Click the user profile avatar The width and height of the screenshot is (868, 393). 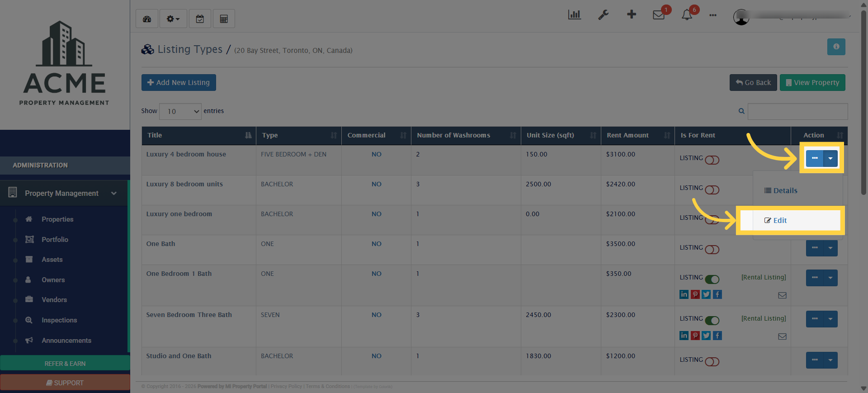741,17
